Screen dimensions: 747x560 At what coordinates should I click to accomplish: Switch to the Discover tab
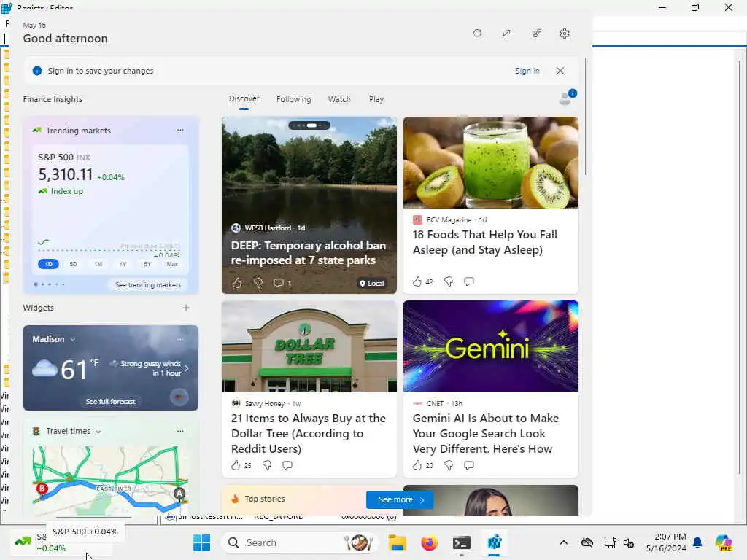(244, 99)
